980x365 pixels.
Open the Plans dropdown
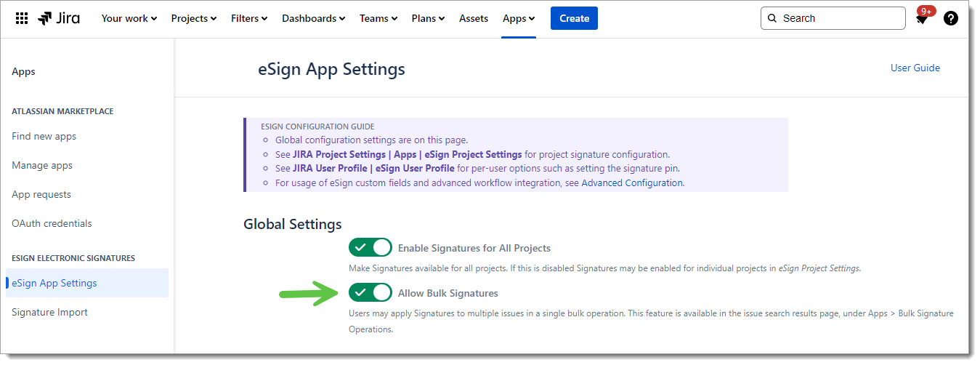tap(428, 18)
